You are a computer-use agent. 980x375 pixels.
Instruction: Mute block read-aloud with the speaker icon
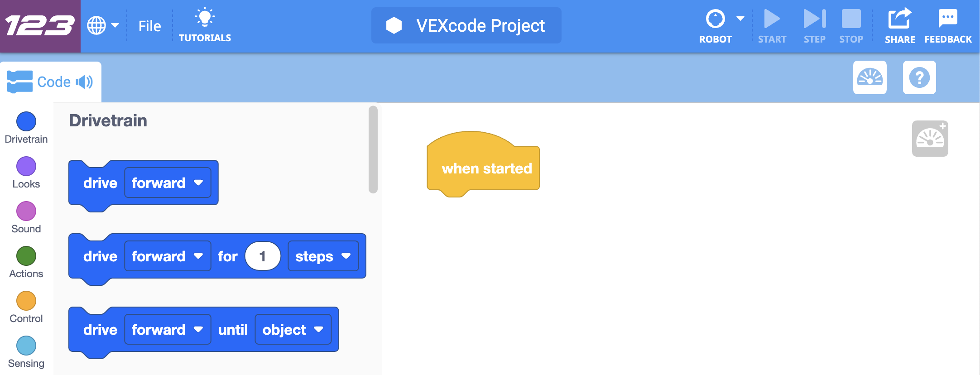(83, 81)
